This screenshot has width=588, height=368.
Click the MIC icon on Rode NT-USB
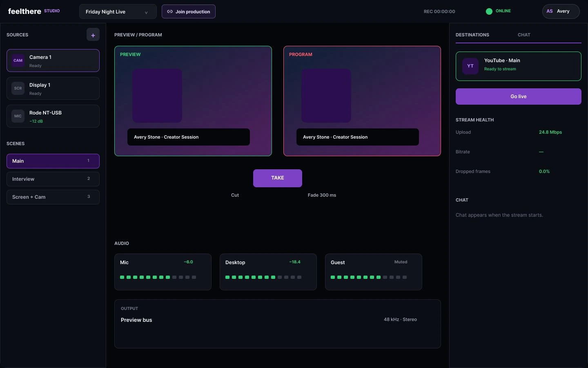coord(18,116)
